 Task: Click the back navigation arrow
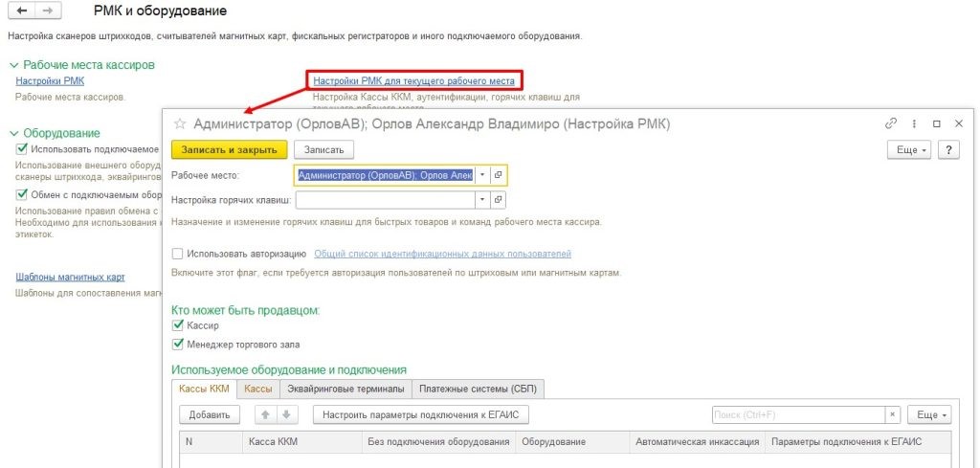22,11
